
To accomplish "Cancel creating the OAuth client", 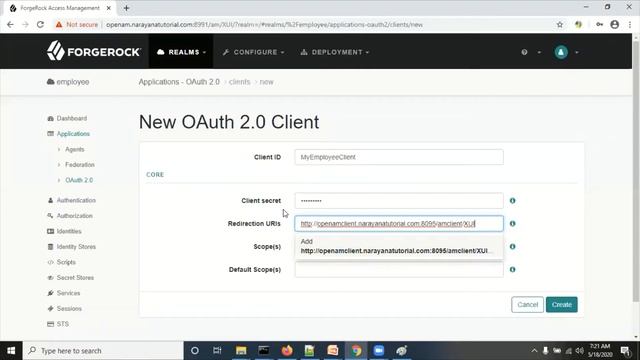I will pos(527,304).
